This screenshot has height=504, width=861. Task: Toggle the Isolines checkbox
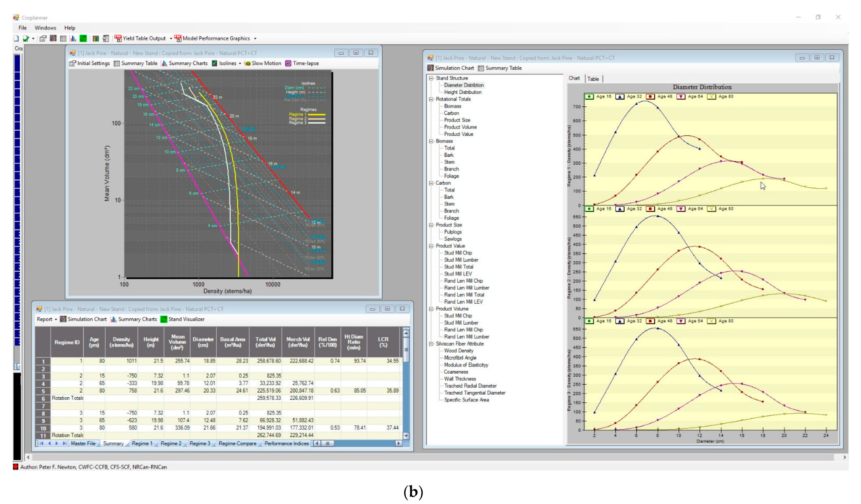[215, 64]
